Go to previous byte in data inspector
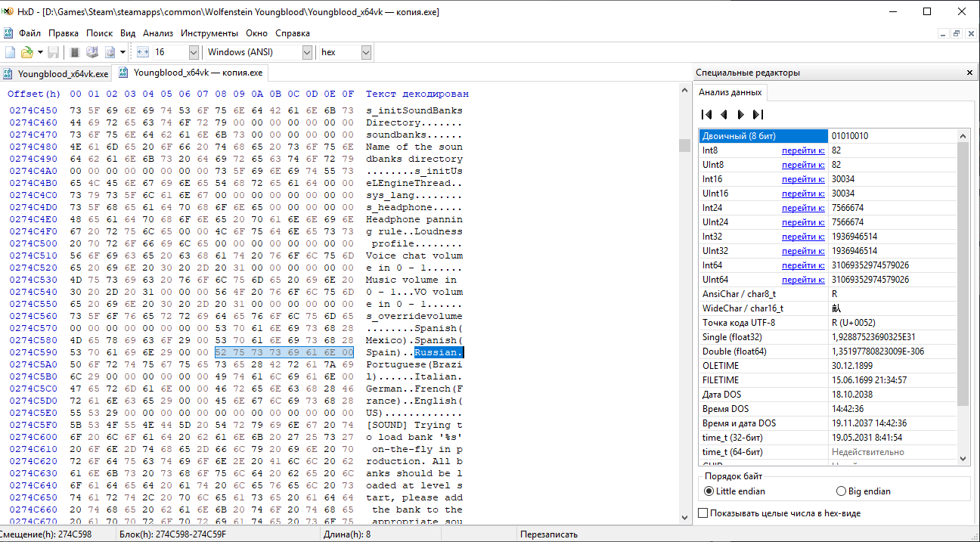Screen dimensions: 980x542 pyautogui.click(x=724, y=114)
